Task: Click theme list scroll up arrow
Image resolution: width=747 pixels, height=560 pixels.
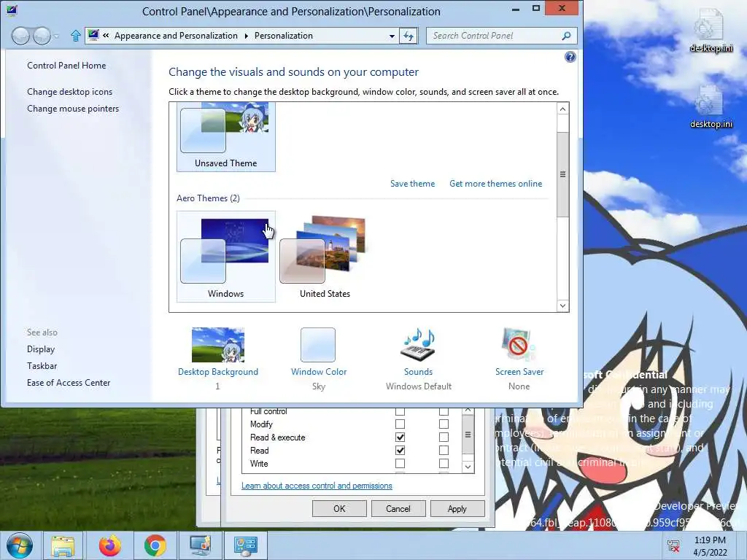Action: [x=562, y=109]
